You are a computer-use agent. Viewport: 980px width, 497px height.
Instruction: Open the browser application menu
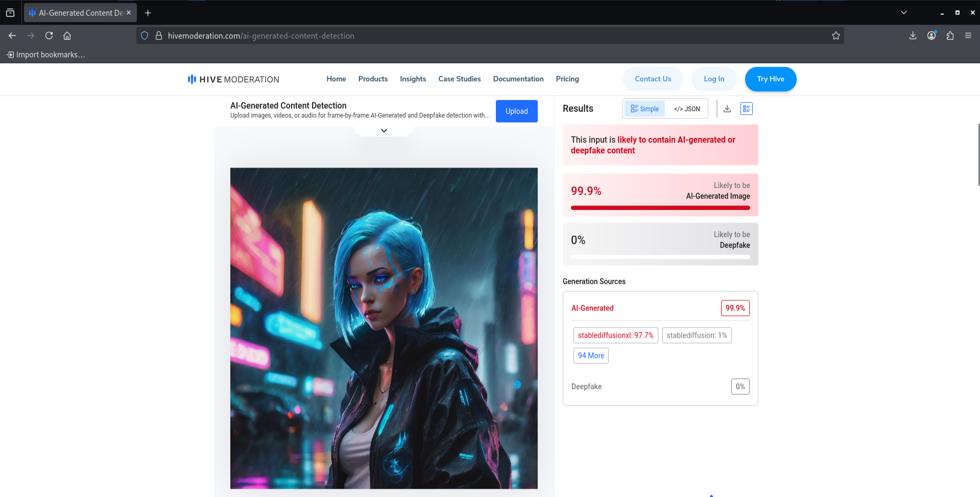click(968, 36)
